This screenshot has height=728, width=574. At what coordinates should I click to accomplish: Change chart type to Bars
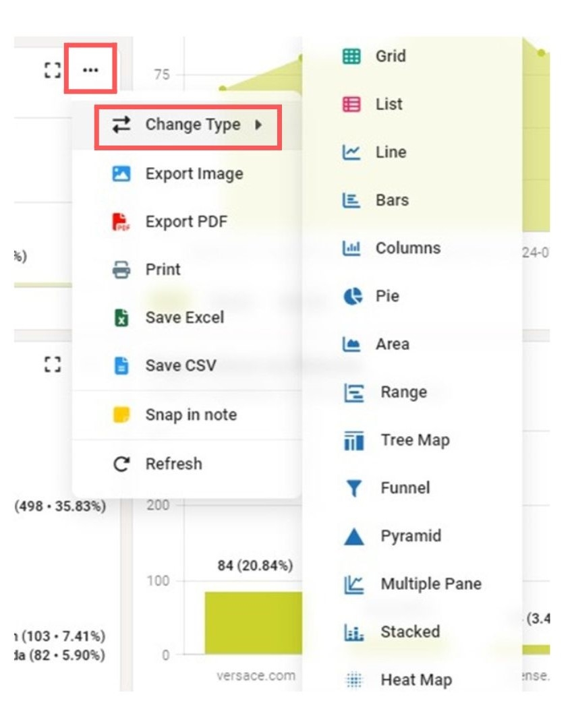391,200
